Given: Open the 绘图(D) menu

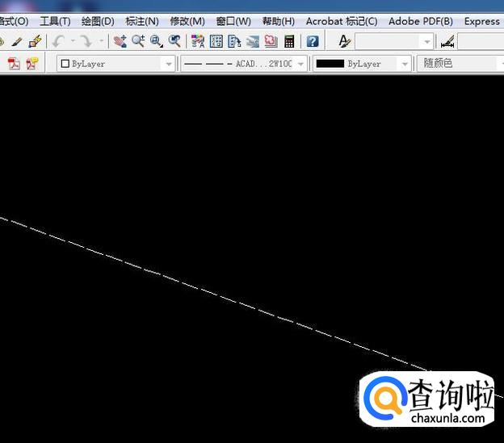Looking at the screenshot, I should (98, 21).
